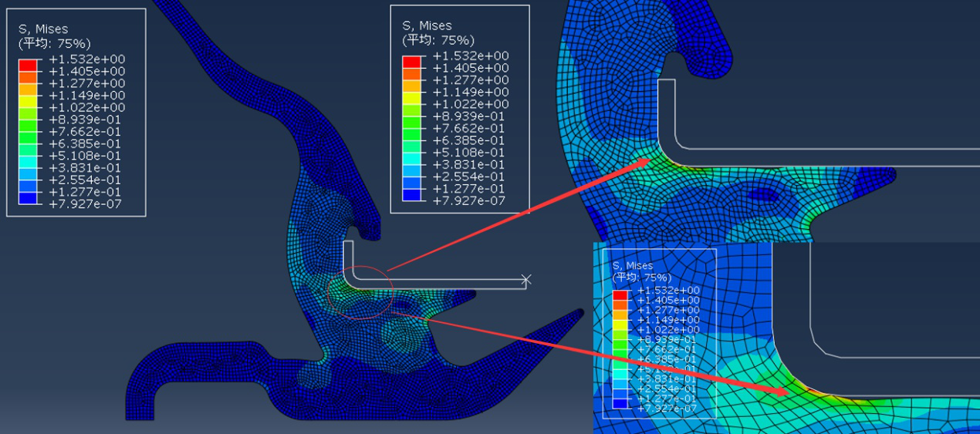Click the red swatch in the inset zoom legend
The width and height of the screenshot is (980, 434).
click(620, 295)
